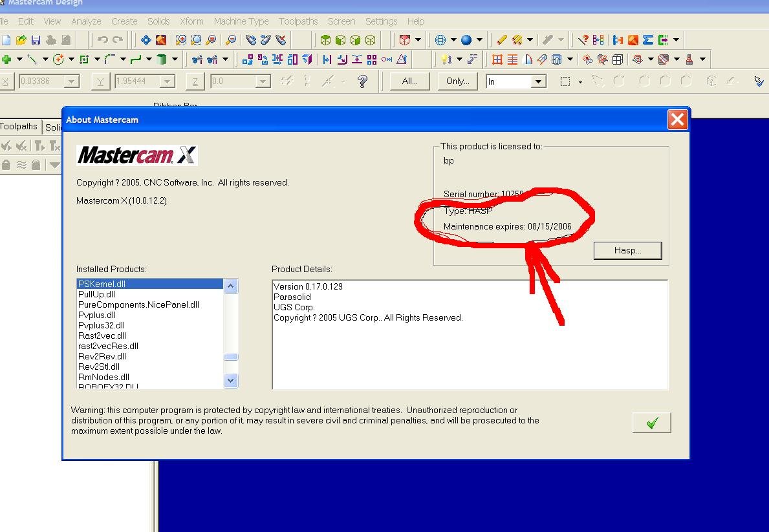769x532 pixels.
Task: Open the Settings menu
Action: [x=381, y=21]
